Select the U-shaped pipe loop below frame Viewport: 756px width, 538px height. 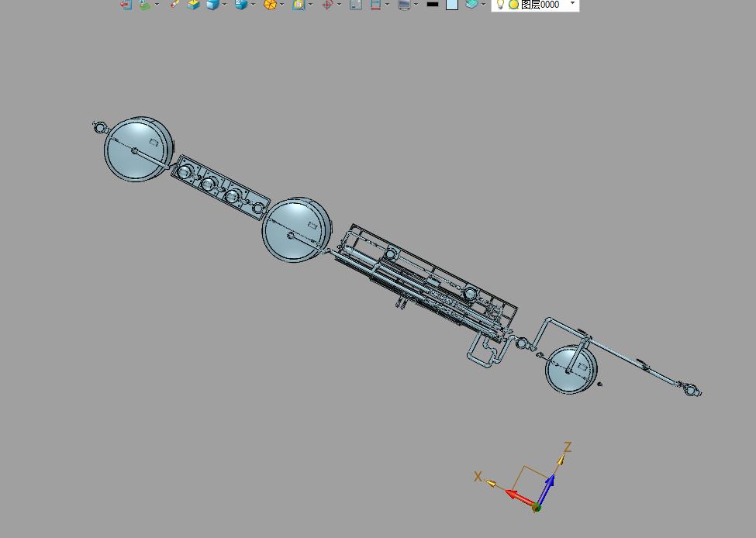coord(489,350)
